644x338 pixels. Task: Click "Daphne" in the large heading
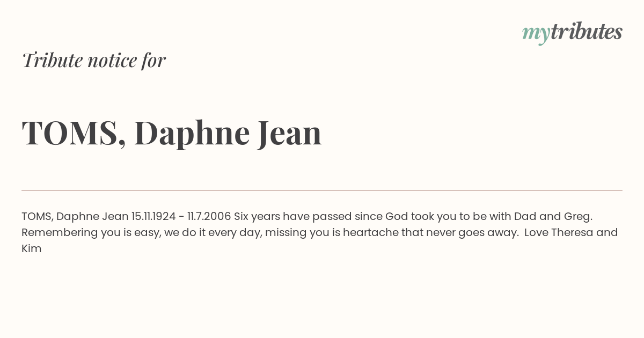(192, 134)
